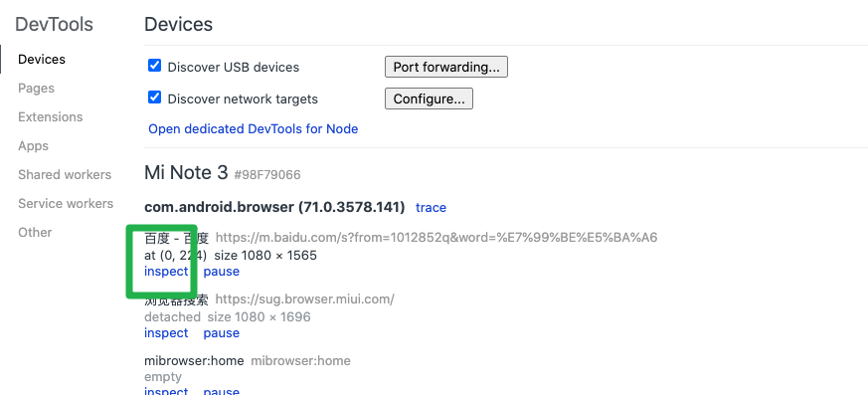Select Devices in the sidebar
This screenshot has width=868, height=395.
point(42,60)
